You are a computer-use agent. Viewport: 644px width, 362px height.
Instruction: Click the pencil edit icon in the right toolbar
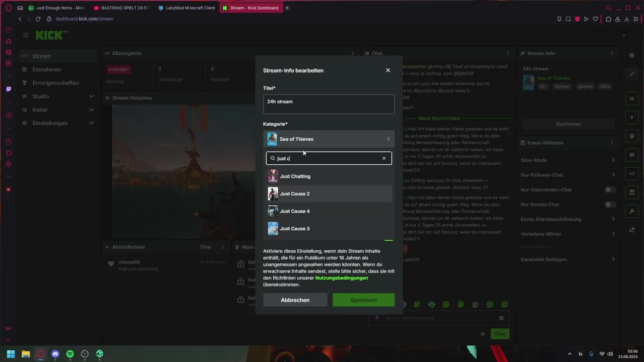coord(632,74)
